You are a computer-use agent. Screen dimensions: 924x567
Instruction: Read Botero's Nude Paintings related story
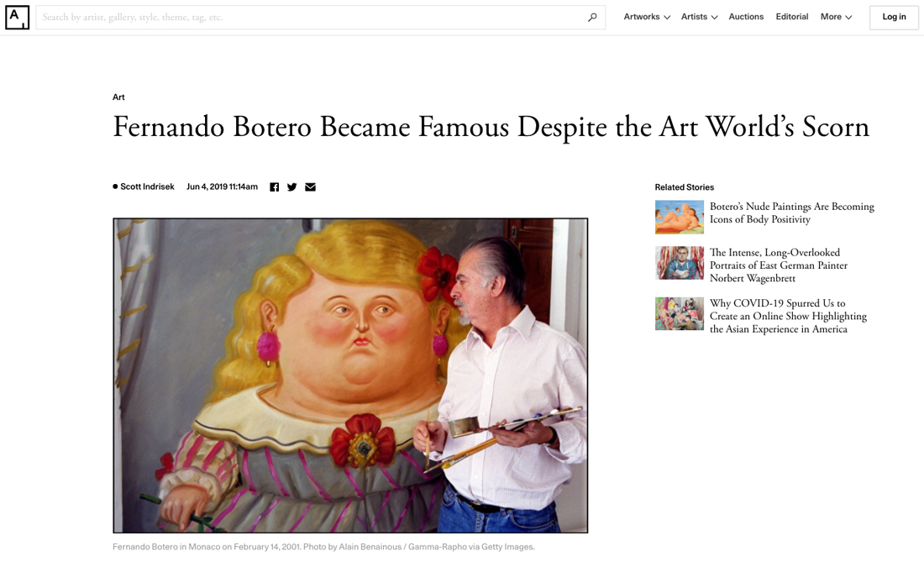coord(791,213)
